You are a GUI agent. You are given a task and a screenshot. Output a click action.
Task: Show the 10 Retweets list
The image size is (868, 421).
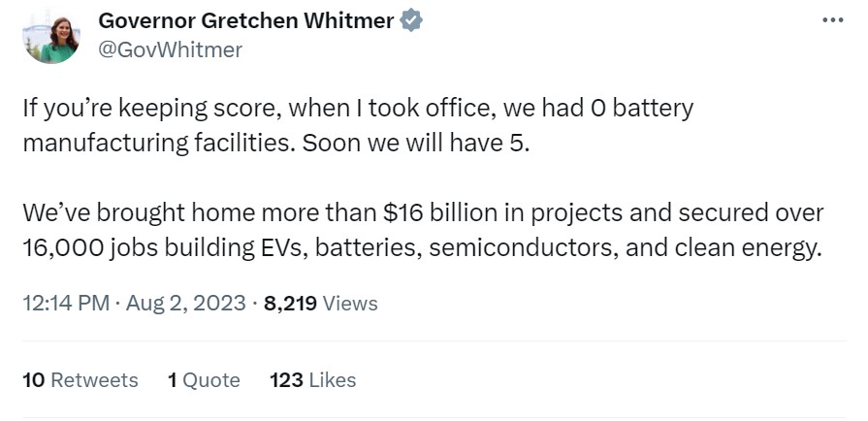coord(80,380)
